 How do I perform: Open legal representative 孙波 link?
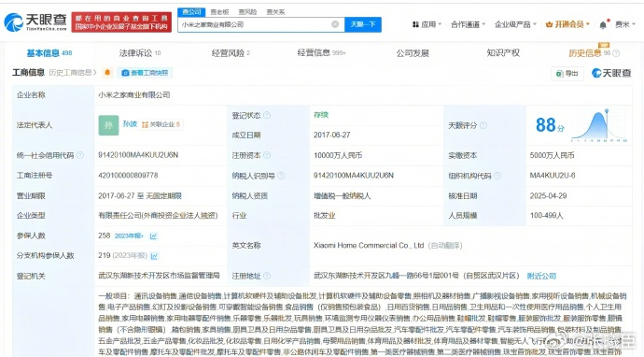click(x=130, y=123)
